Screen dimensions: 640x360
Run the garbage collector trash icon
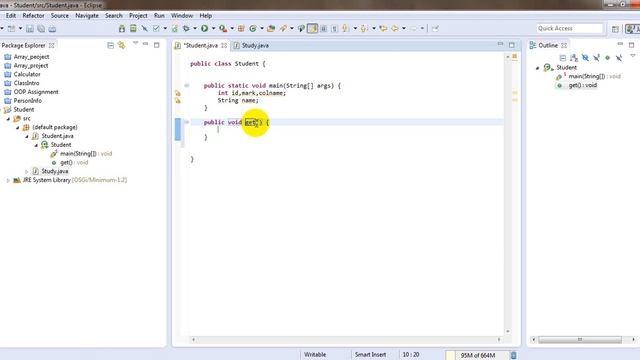514,355
